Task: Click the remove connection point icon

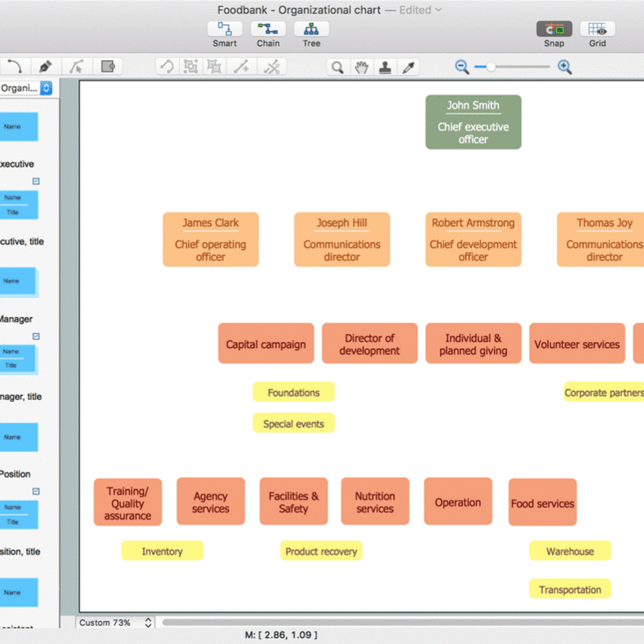Action: click(272, 67)
